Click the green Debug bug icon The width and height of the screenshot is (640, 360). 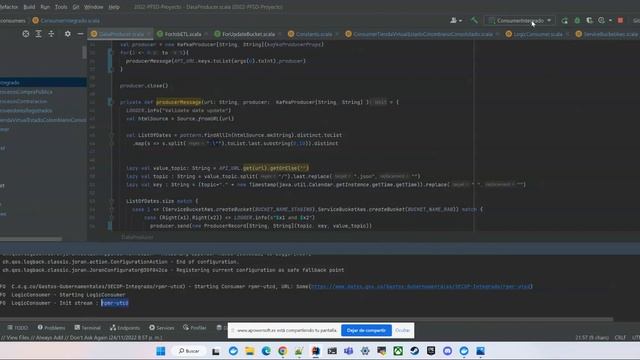pyautogui.click(x=577, y=20)
